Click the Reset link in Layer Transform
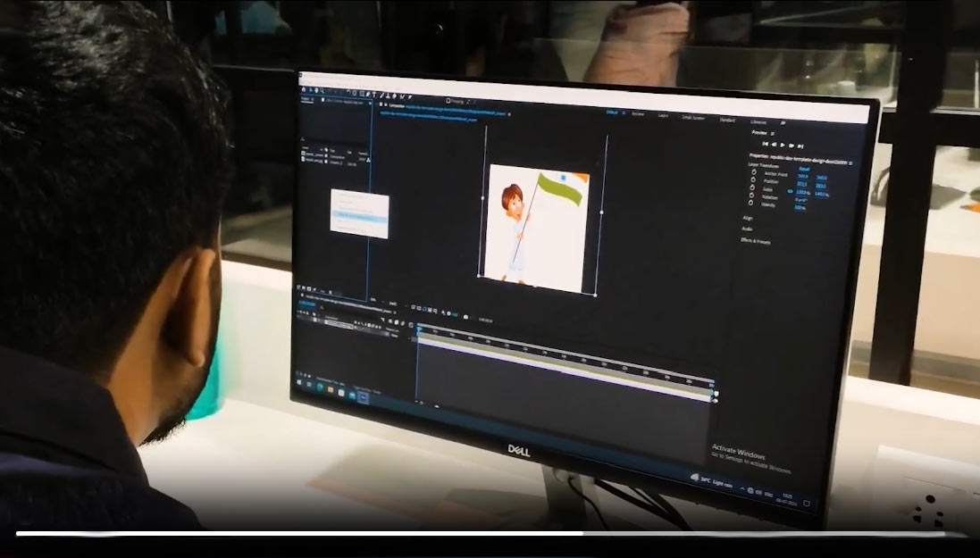The height and width of the screenshot is (558, 980). pyautogui.click(x=804, y=170)
